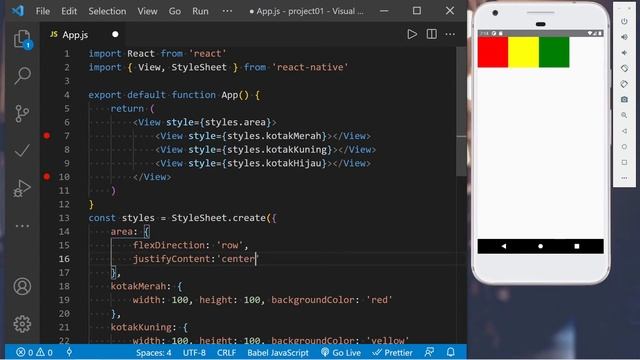Image resolution: width=640 pixels, height=360 pixels.
Task: Click 'StyleSheet.create' on line 13
Action: coord(218,218)
